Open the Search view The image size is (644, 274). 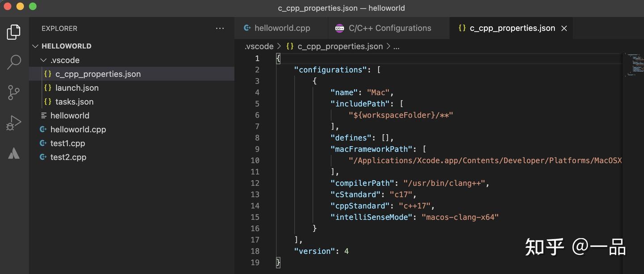[x=14, y=62]
